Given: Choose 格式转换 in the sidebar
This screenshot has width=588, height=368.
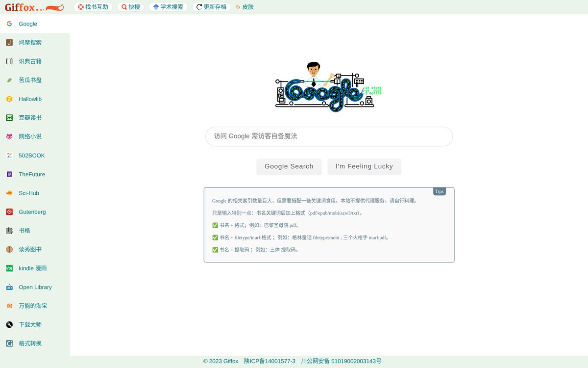Looking at the screenshot, I should [x=35, y=343].
